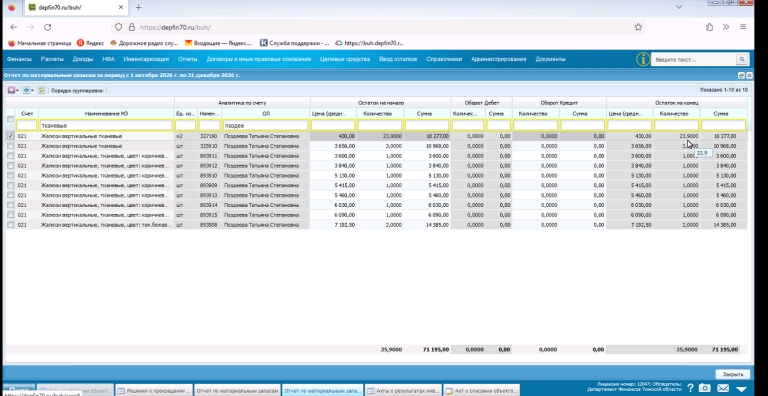Toggle the select-all checkbox in table header
This screenshot has width=768, height=396.
pos(10,119)
